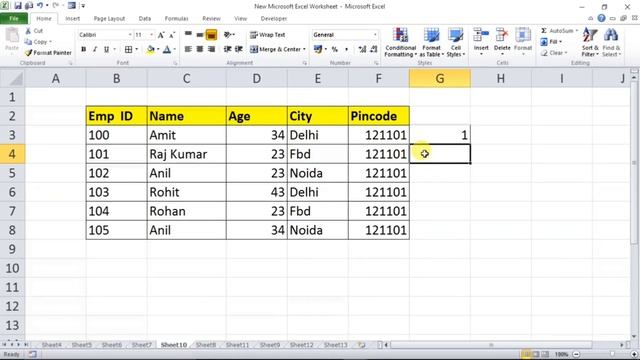The width and height of the screenshot is (640, 360).
Task: Select row 4 header
Action: pos(12,154)
